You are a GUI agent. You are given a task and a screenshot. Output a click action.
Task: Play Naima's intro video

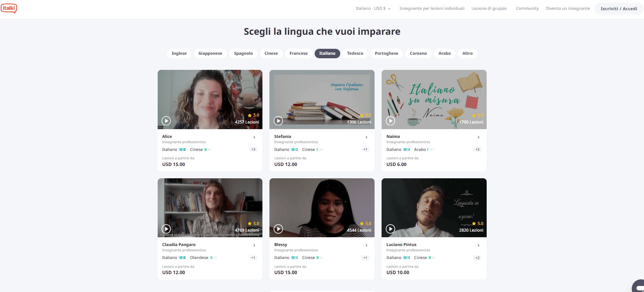tap(390, 121)
